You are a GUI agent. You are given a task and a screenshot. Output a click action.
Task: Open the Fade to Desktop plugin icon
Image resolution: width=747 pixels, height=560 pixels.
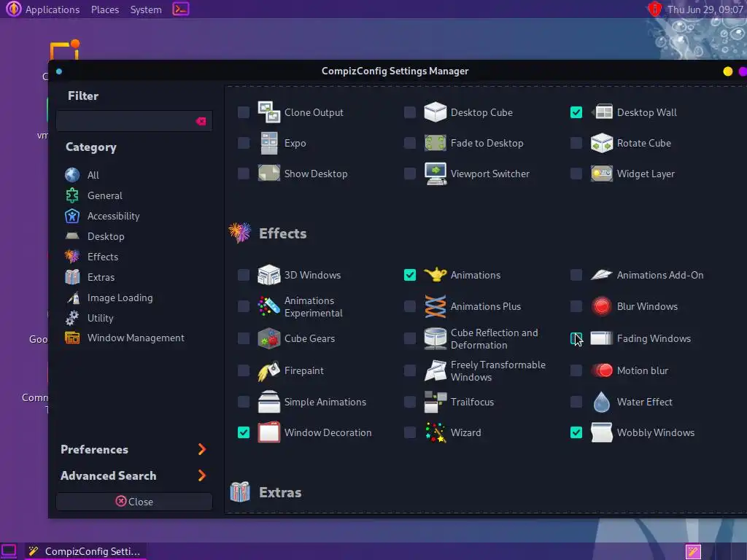[435, 143]
